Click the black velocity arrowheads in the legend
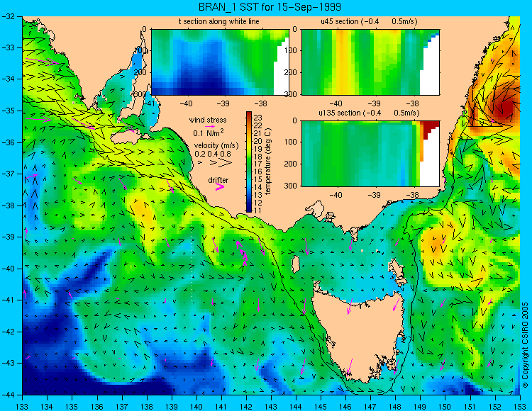The width and height of the screenshot is (532, 411). tap(216, 163)
